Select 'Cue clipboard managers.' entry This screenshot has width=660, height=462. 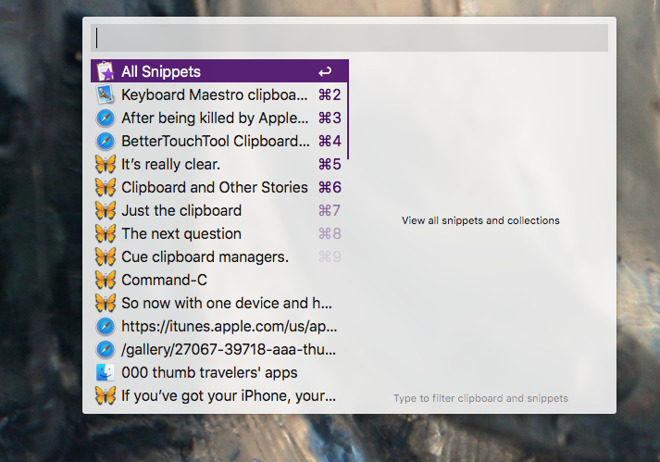(x=204, y=257)
